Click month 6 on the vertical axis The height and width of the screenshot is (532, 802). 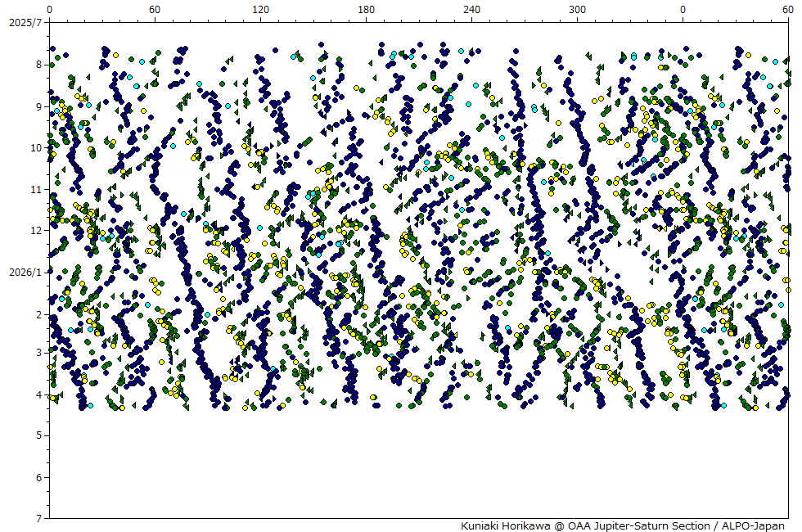(x=38, y=478)
